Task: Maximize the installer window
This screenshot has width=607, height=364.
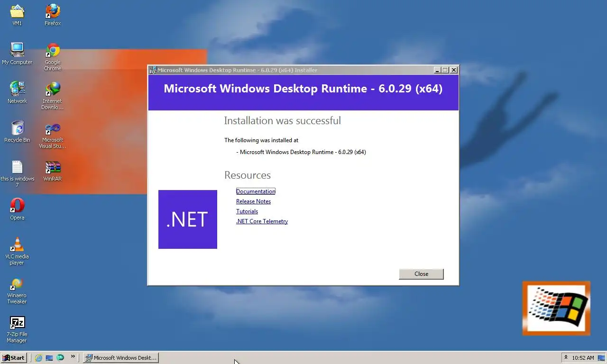Action: [x=445, y=70]
